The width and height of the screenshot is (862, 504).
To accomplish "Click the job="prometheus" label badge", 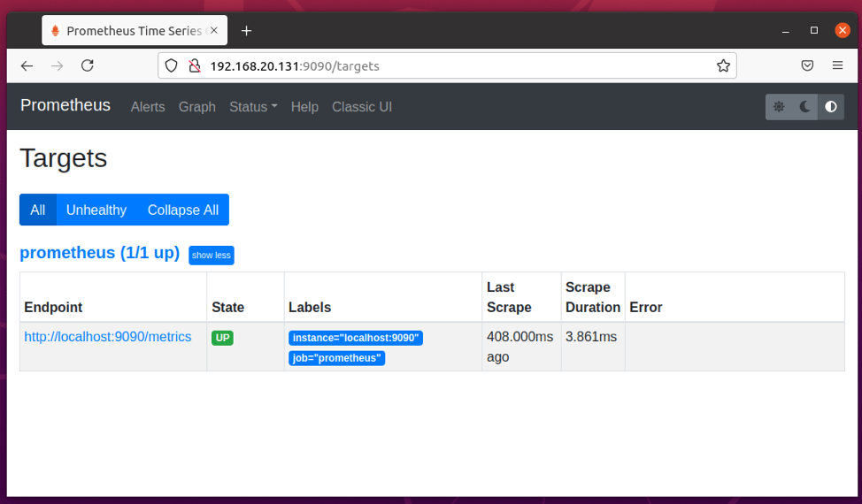I will (x=336, y=358).
